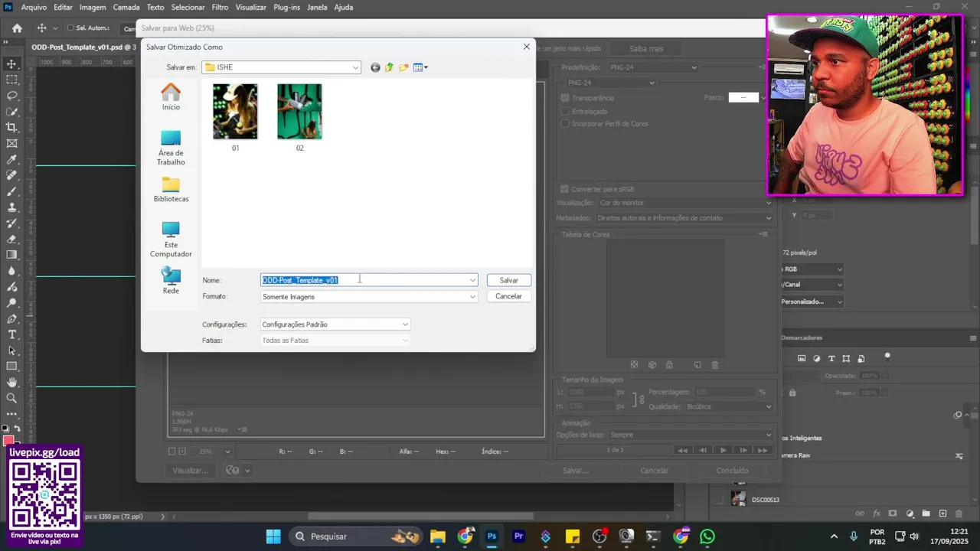Screen dimensions: 980x551
Task: Expand the Nome filename dropdown arrow
Action: click(x=472, y=280)
